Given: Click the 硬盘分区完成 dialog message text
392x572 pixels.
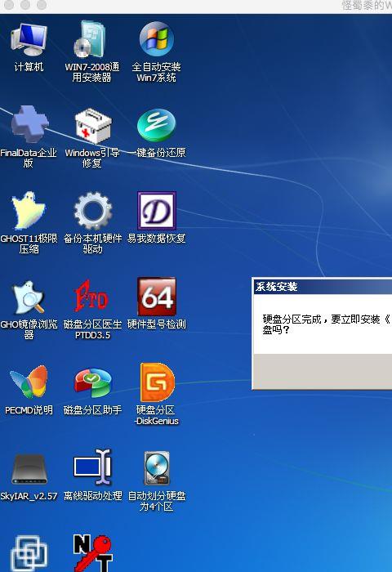Looking at the screenshot, I should point(327,324).
